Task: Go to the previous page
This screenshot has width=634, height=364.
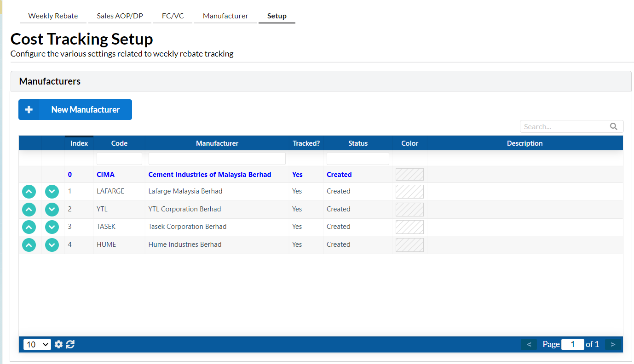Action: click(529, 344)
